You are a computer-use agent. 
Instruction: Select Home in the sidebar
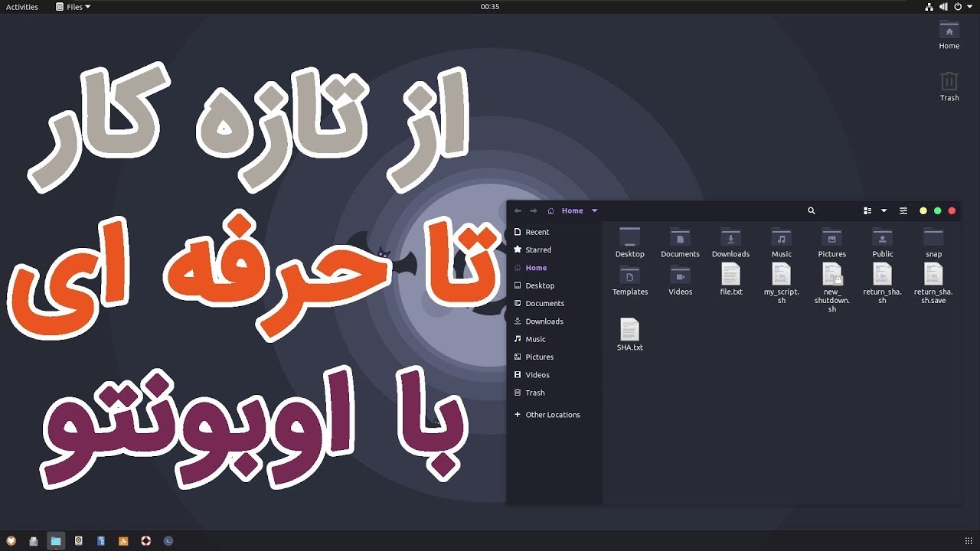pos(555,268)
